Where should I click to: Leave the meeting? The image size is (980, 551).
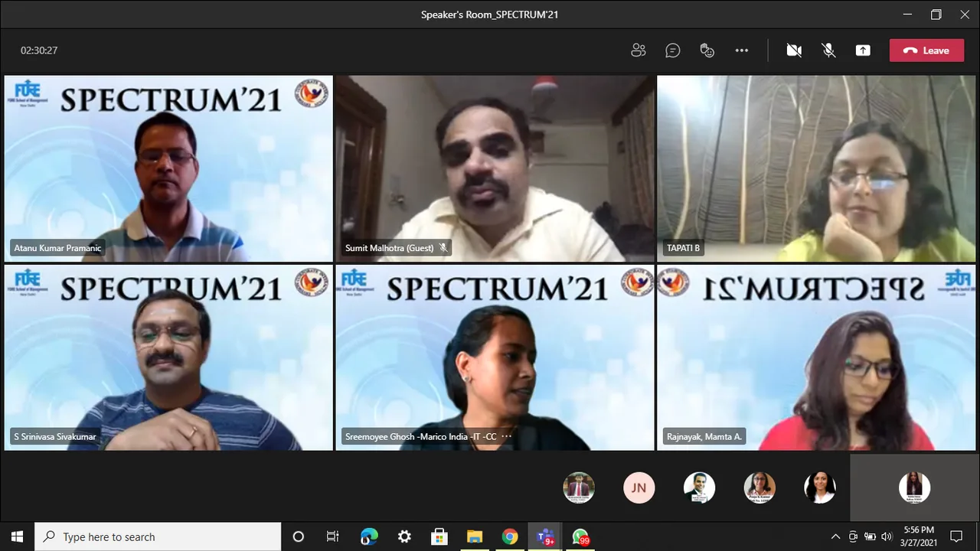pos(926,51)
